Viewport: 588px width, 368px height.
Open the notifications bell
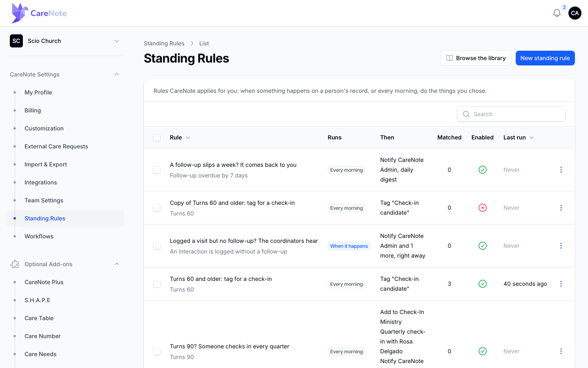pyautogui.click(x=557, y=13)
